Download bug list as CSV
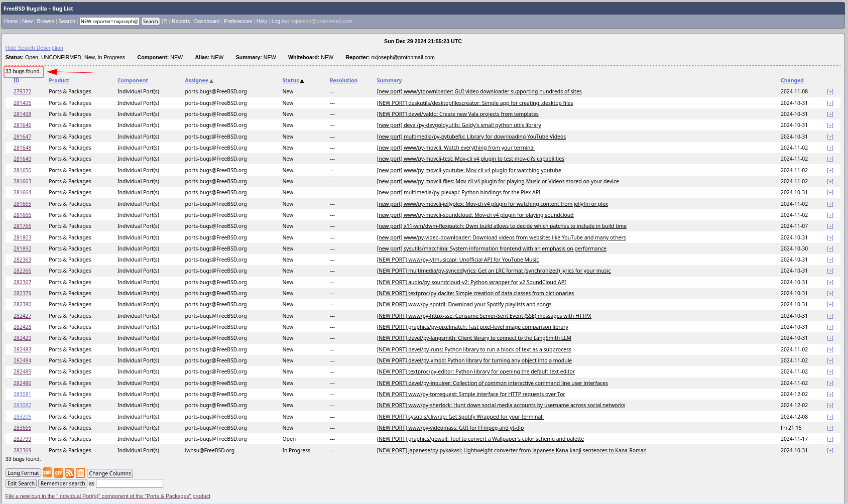This screenshot has height=504, width=848. [x=58, y=473]
